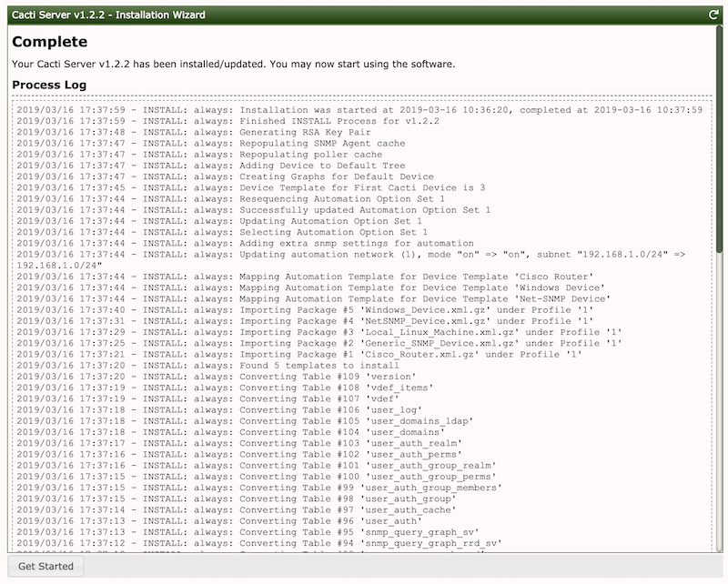Click the 'Process Log' heading

click(x=49, y=85)
